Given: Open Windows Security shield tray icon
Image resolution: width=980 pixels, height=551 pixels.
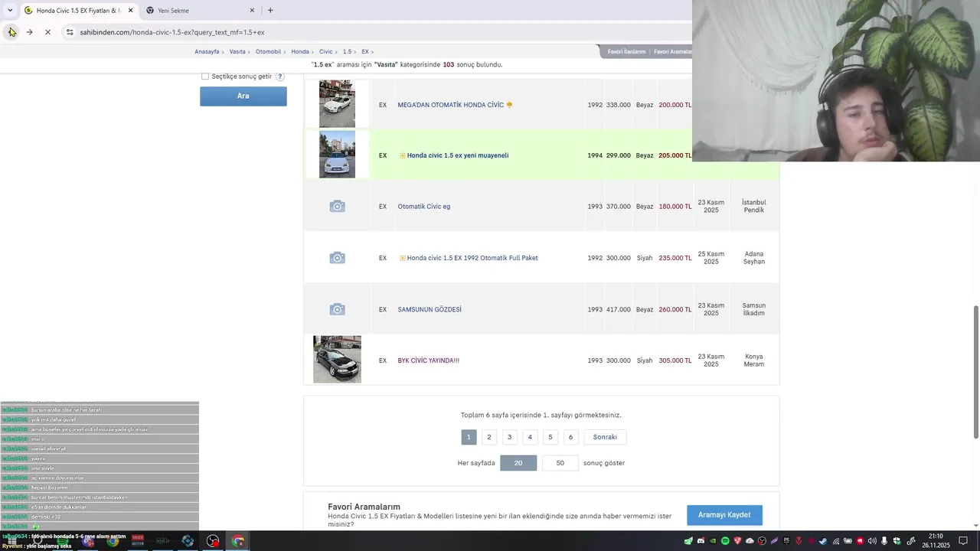Looking at the screenshot, I should tap(897, 541).
